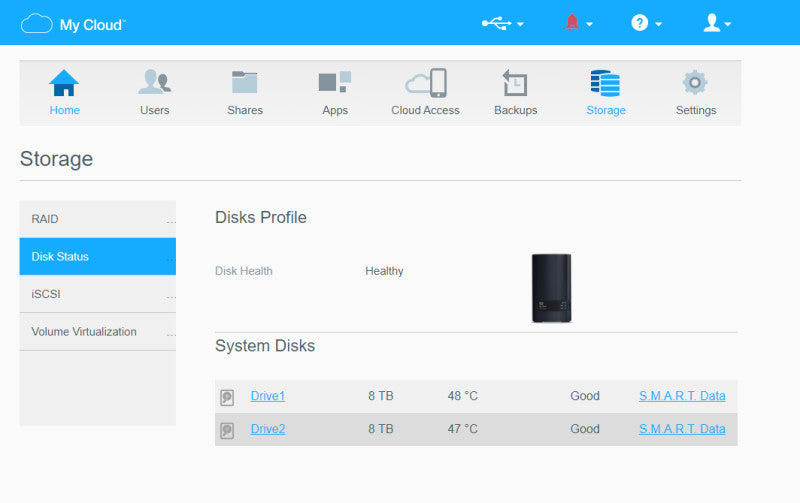Viewport: 800px width, 503px height.
Task: Select the Cloud Access label
Action: point(426,110)
